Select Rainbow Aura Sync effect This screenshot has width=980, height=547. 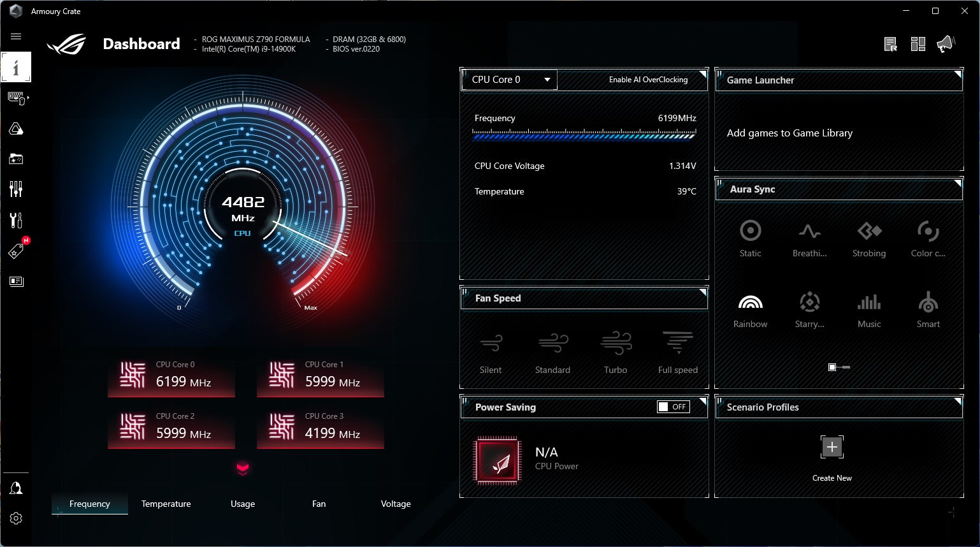[x=751, y=310]
